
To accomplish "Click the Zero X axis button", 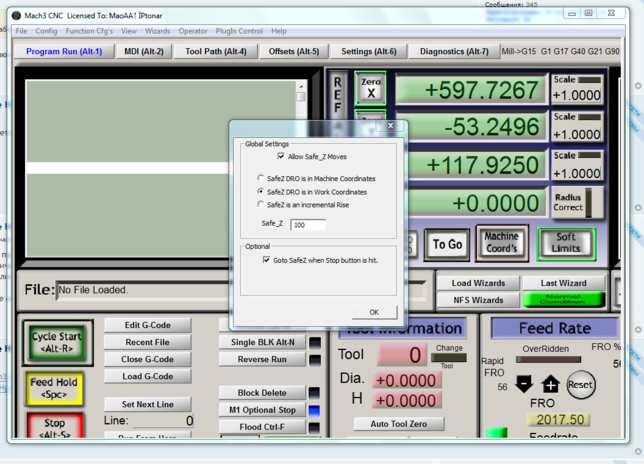I will pos(370,88).
